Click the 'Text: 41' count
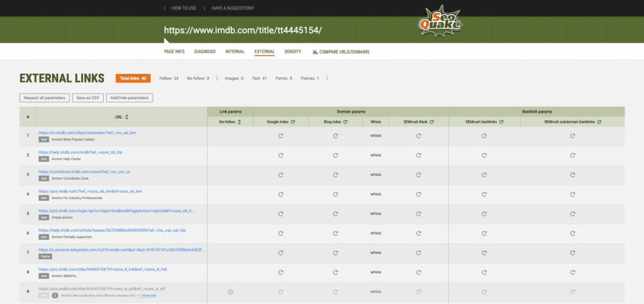Screen dimensions: 644x304 tap(259, 78)
